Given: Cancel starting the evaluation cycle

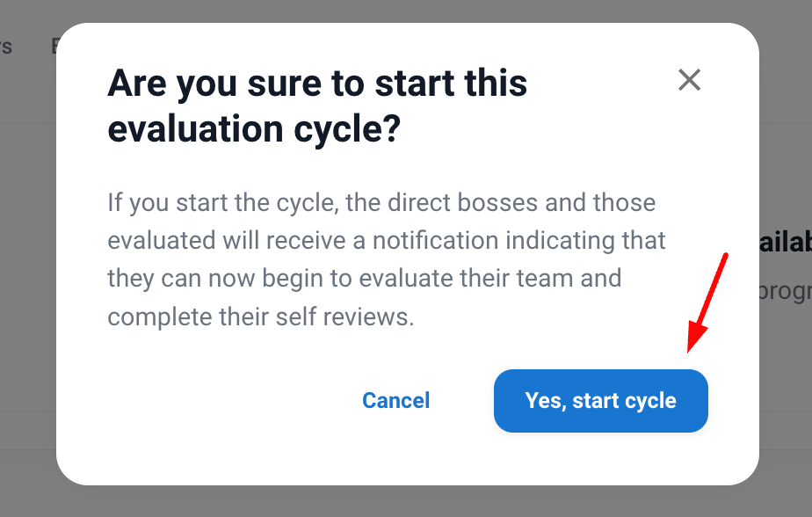Looking at the screenshot, I should click(396, 401).
